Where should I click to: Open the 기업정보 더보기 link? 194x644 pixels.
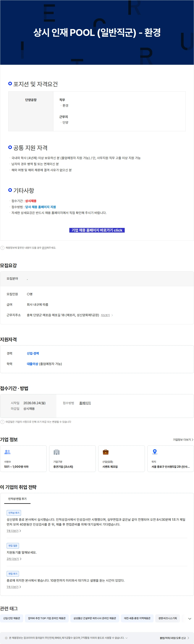[x=183, y=439]
